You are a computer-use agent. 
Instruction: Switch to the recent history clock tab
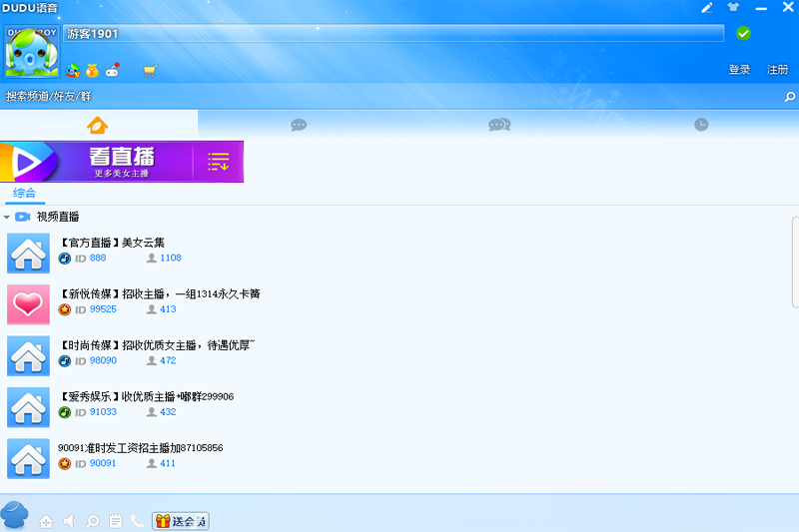point(701,125)
